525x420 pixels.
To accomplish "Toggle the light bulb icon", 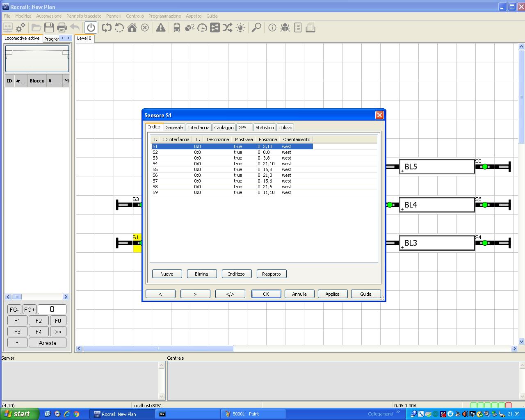I will point(240,27).
